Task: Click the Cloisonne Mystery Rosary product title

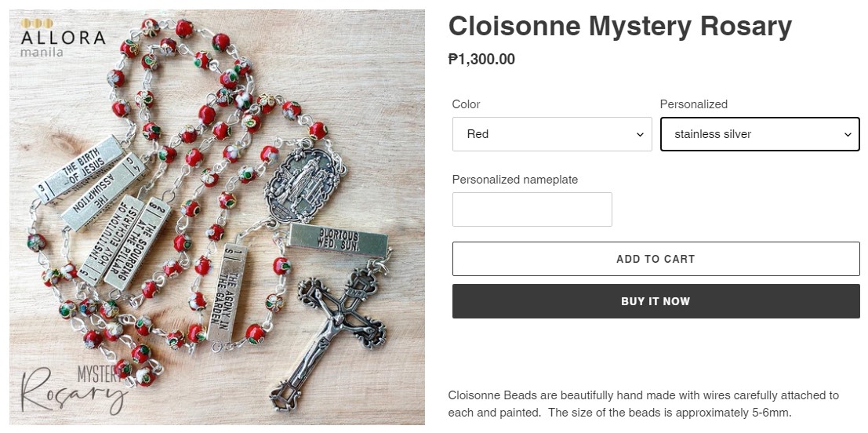Action: (619, 27)
